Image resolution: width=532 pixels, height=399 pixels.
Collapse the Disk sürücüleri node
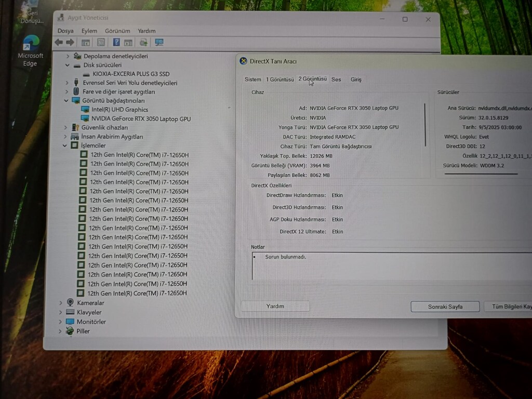[x=67, y=65]
